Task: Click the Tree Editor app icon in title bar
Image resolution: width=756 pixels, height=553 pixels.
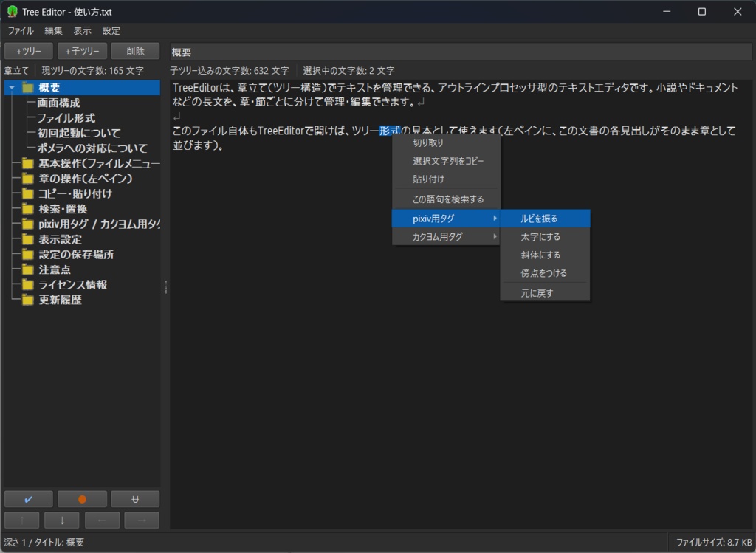Action: [12, 12]
